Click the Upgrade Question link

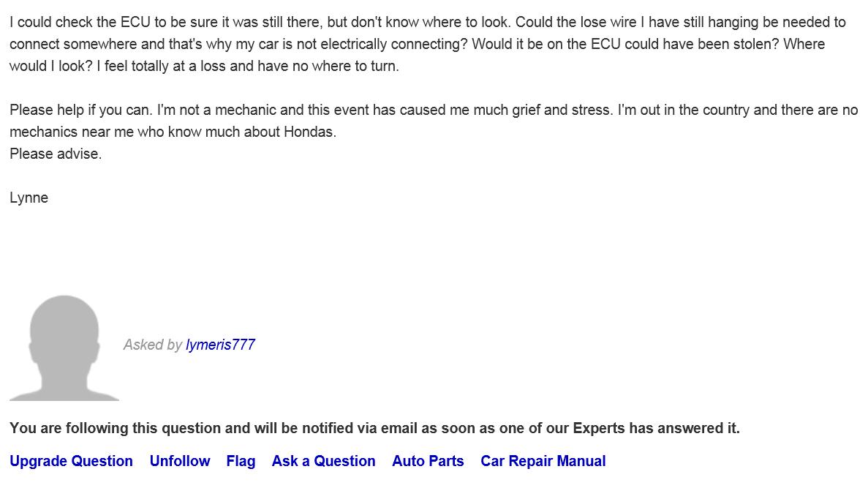point(71,461)
